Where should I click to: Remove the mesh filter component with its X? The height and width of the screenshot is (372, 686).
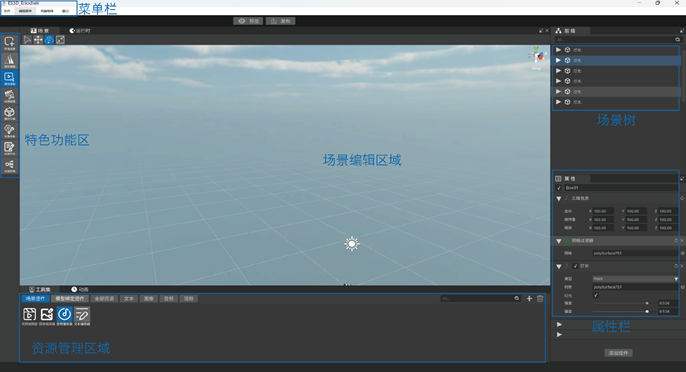(x=682, y=241)
